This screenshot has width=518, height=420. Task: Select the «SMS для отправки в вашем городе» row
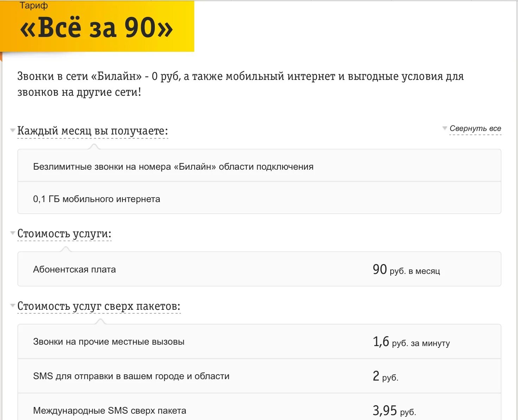pyautogui.click(x=259, y=376)
